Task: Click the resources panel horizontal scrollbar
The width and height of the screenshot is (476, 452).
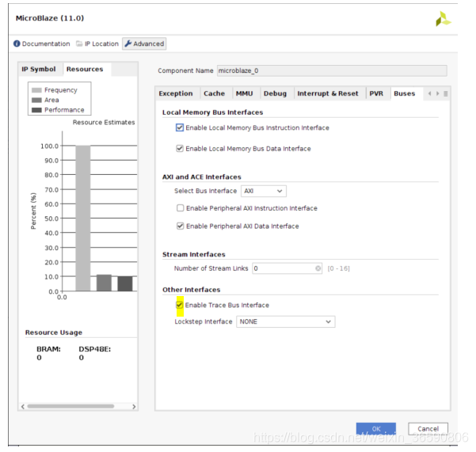Action: click(x=70, y=406)
